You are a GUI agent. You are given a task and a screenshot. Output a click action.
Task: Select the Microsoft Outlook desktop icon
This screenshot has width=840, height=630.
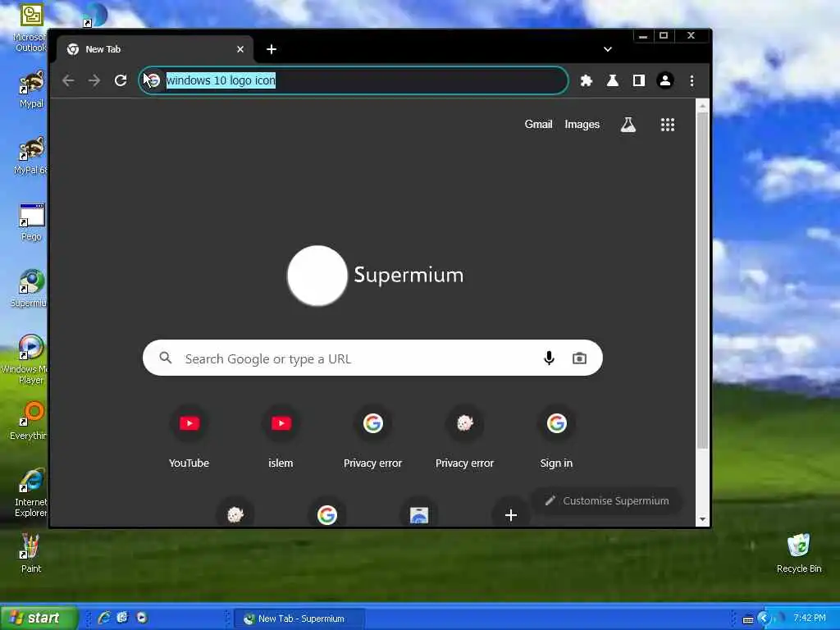pyautogui.click(x=30, y=28)
